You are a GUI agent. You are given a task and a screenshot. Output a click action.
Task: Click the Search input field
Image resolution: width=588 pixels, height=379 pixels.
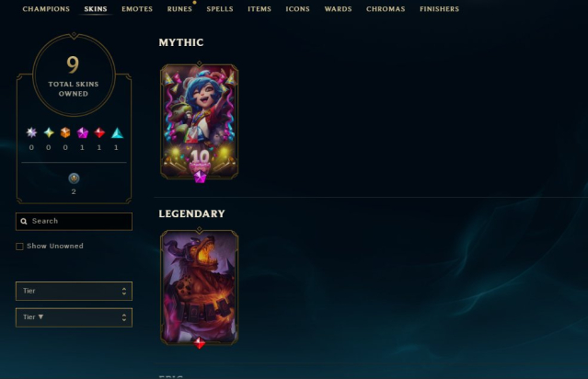click(74, 221)
